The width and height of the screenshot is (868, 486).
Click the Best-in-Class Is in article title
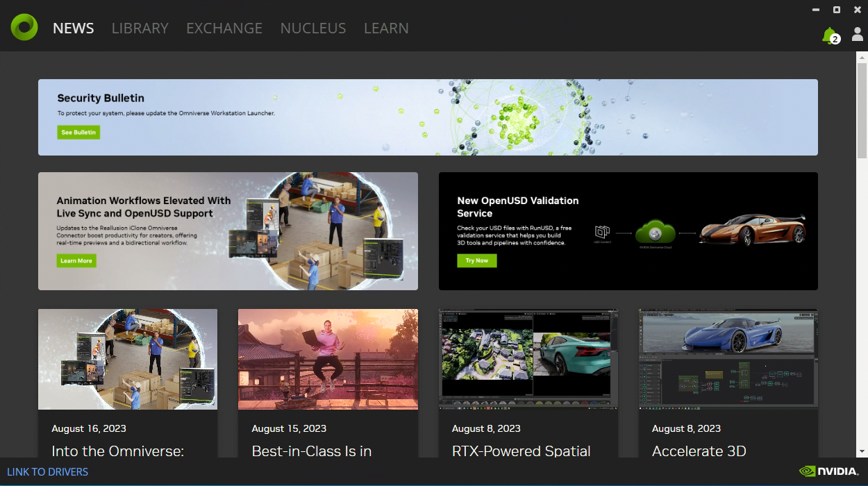(x=312, y=451)
